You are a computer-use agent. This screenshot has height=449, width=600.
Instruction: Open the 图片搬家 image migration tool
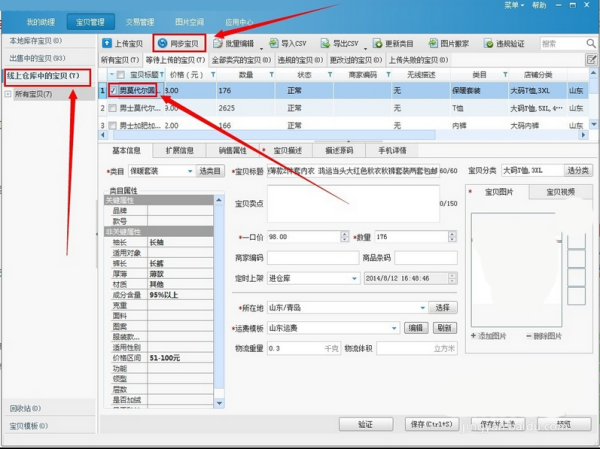(449, 44)
